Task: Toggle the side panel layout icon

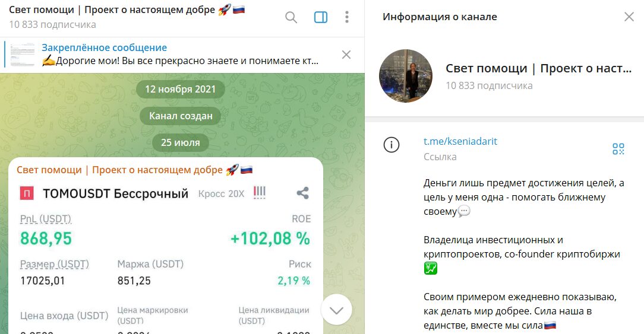Action: pyautogui.click(x=321, y=17)
